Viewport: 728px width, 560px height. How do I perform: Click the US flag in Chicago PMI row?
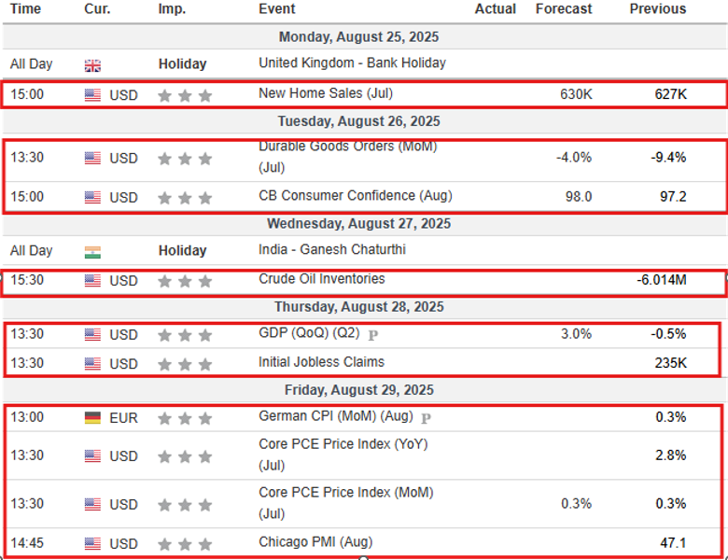[x=92, y=543]
